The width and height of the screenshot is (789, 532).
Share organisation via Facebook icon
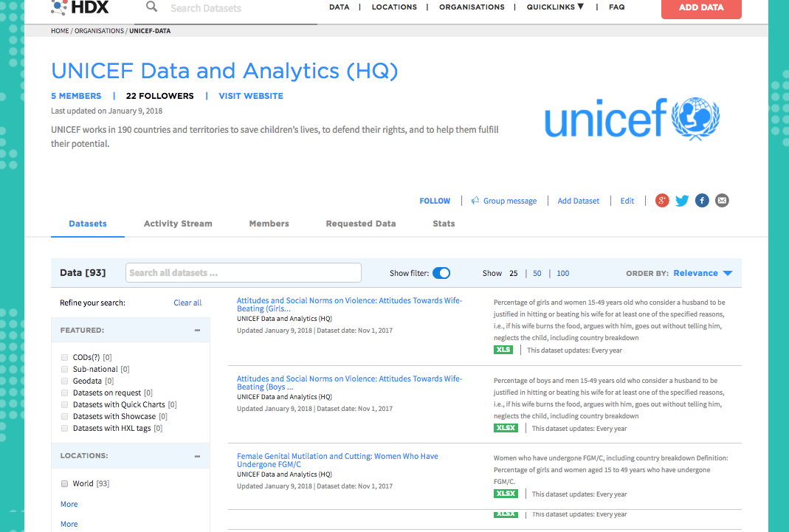coord(702,201)
